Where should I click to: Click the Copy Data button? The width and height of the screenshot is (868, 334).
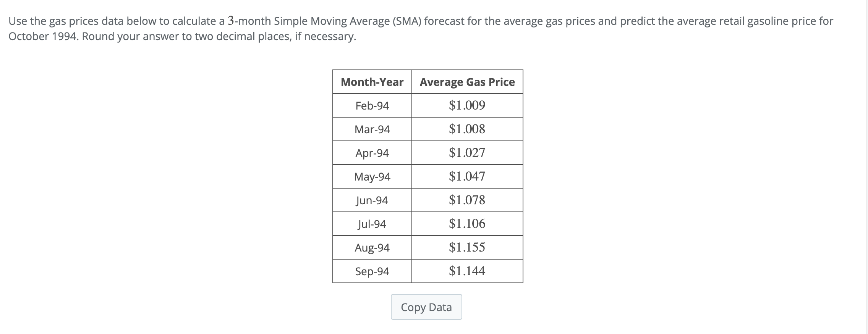pos(426,307)
